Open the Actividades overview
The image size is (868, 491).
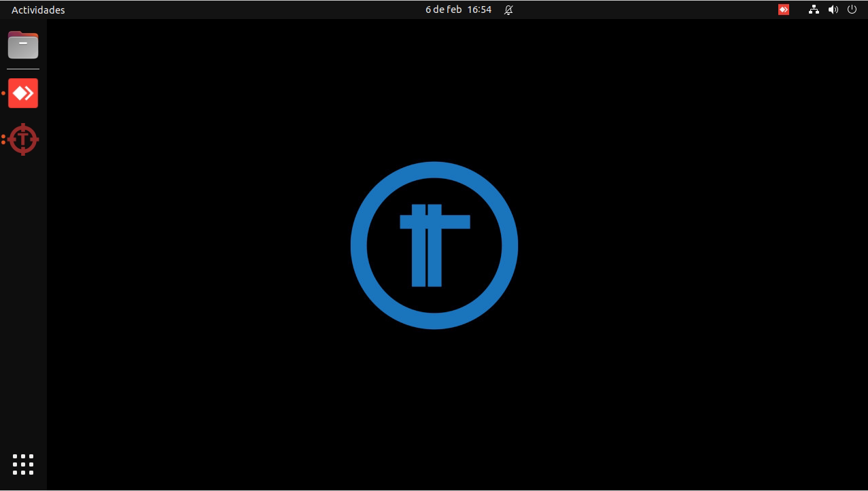click(38, 10)
